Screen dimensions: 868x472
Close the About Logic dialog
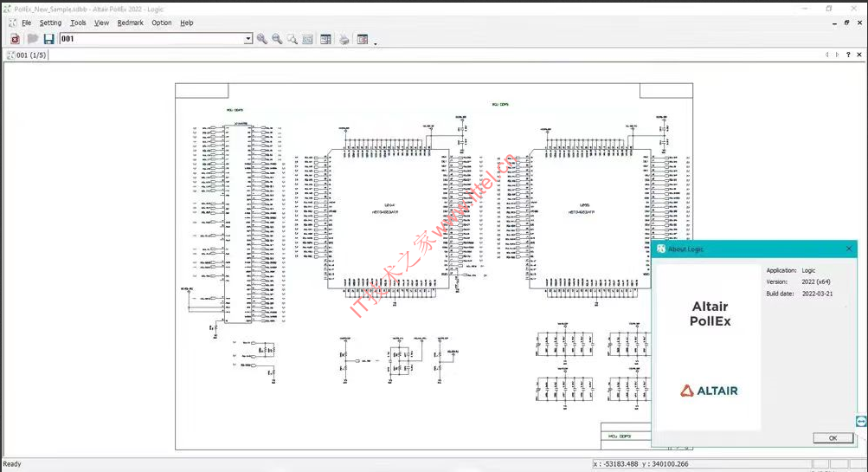click(849, 249)
